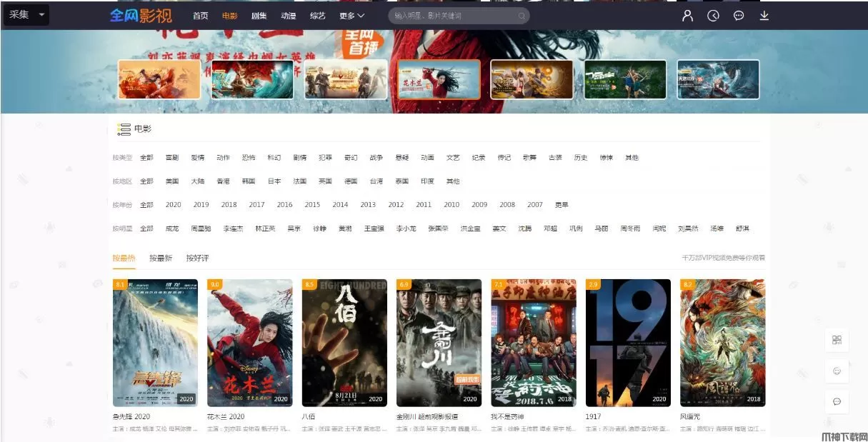The width and height of the screenshot is (868, 442).
Task: Select 全部 in the 按类型 row
Action: pyautogui.click(x=146, y=158)
